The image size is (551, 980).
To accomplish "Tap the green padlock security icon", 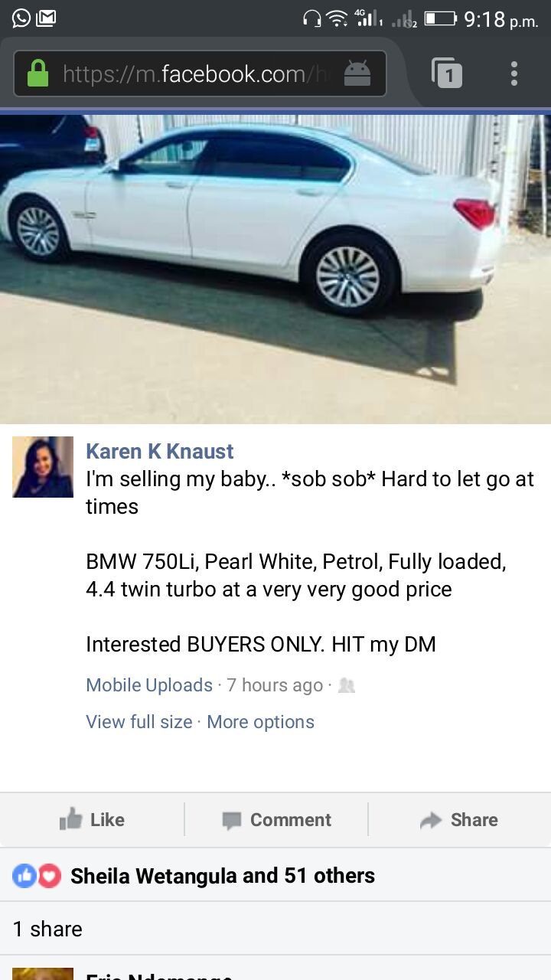I will click(37, 73).
